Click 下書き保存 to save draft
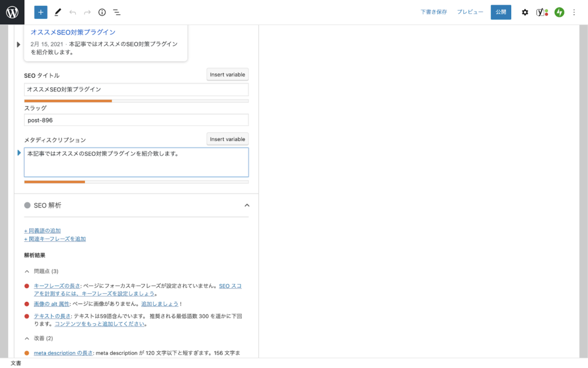The width and height of the screenshot is (588, 368). (x=434, y=12)
